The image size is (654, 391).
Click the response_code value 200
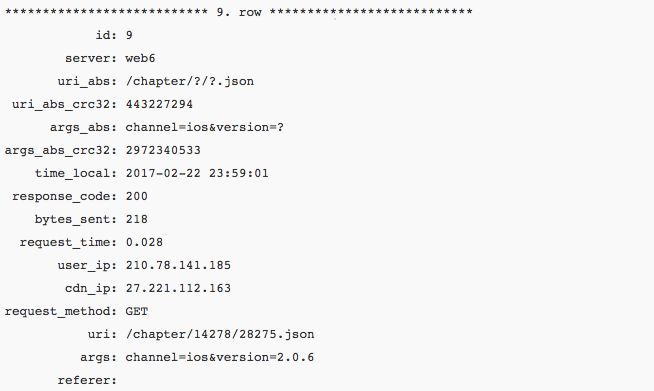point(137,196)
